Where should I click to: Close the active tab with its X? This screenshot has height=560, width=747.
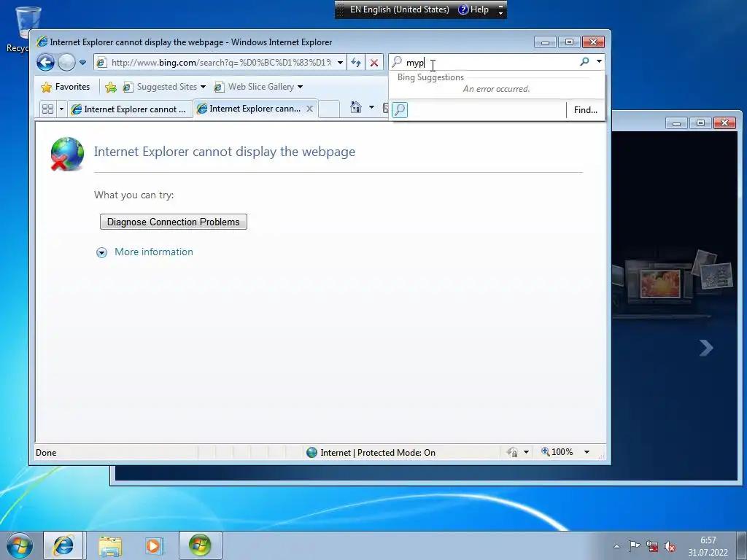[309, 109]
